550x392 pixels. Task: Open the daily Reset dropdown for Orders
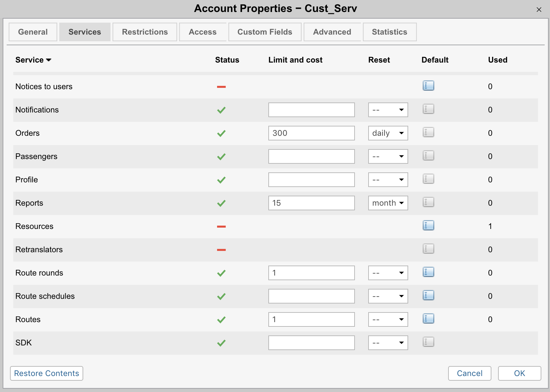(x=388, y=133)
